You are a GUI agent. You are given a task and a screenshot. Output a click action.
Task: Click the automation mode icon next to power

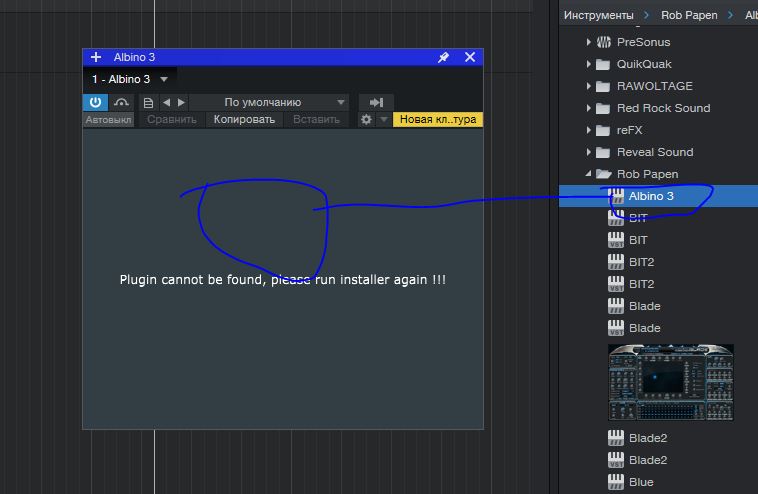[121, 102]
